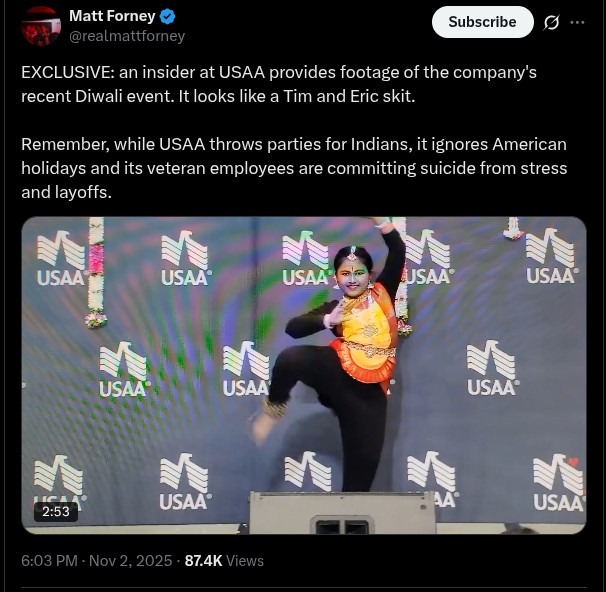Click the Tim and Eric skit phrase
This screenshot has height=592, width=606.
point(349,96)
